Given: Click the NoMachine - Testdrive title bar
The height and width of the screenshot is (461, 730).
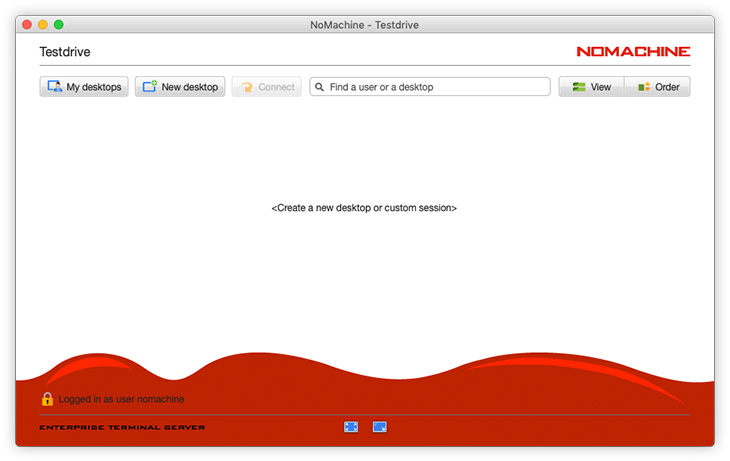Looking at the screenshot, I should 364,24.
